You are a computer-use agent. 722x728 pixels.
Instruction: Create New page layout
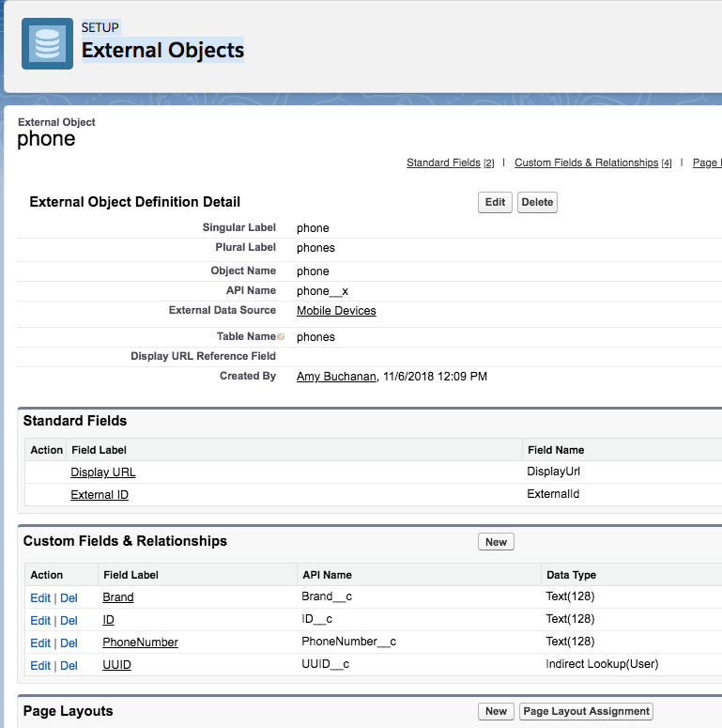496,711
